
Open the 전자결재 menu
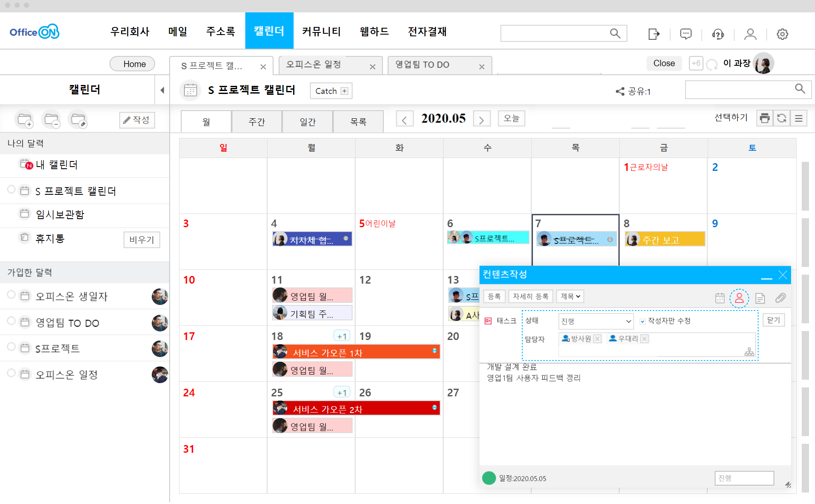click(x=427, y=32)
